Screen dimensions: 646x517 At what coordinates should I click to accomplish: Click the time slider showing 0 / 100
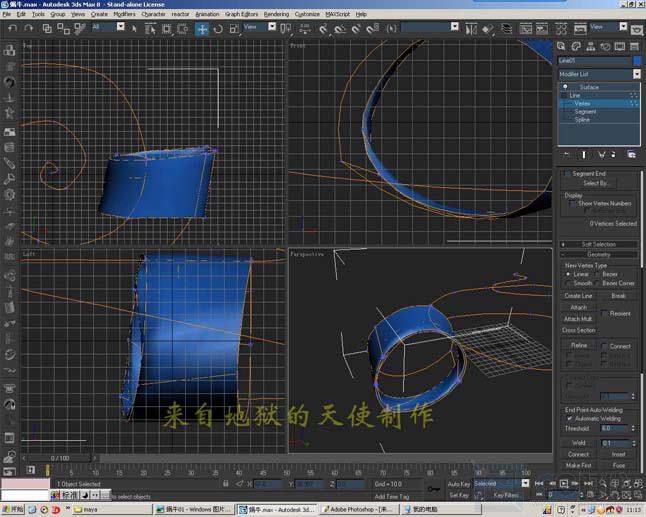pos(60,458)
